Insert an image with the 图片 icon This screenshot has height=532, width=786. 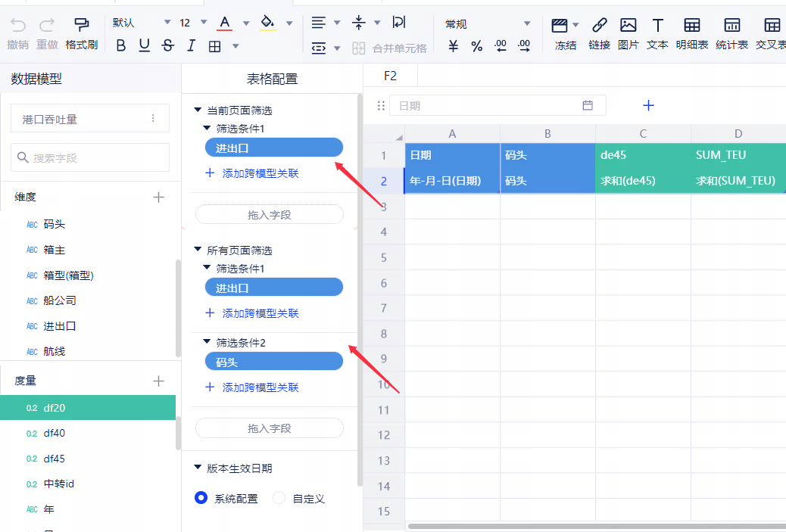[628, 25]
